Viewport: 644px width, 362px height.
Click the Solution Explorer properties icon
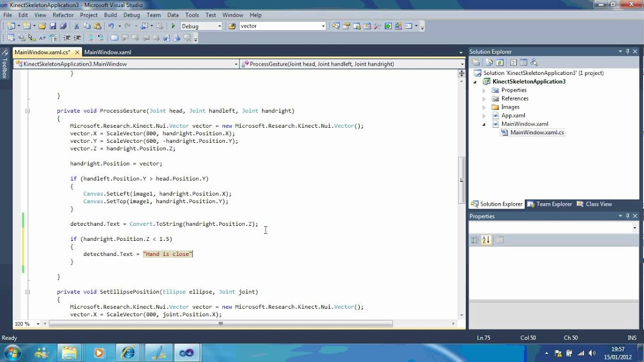pyautogui.click(x=475, y=62)
